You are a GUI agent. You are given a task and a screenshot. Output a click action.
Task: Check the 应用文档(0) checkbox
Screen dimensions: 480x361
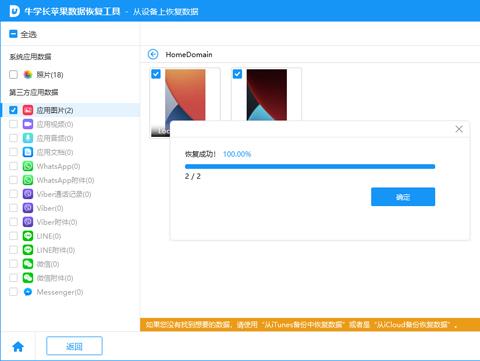point(13,152)
